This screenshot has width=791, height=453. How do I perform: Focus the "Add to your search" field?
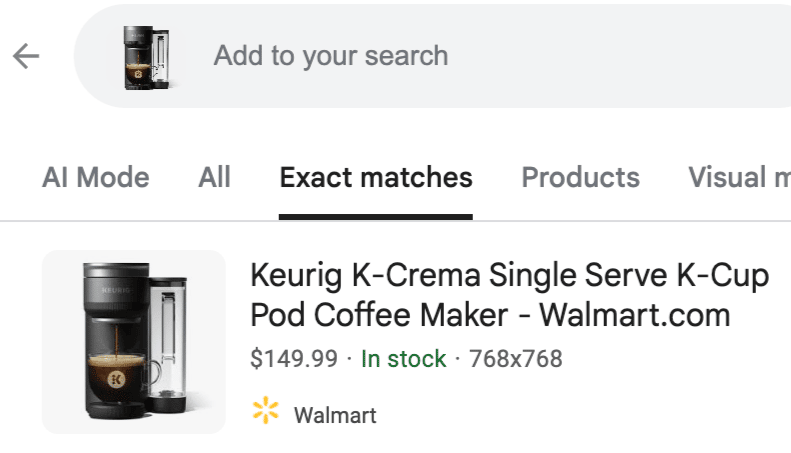pos(330,56)
